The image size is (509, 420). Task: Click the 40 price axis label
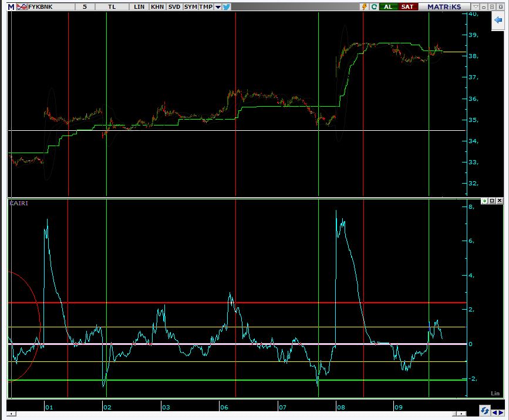pos(473,14)
